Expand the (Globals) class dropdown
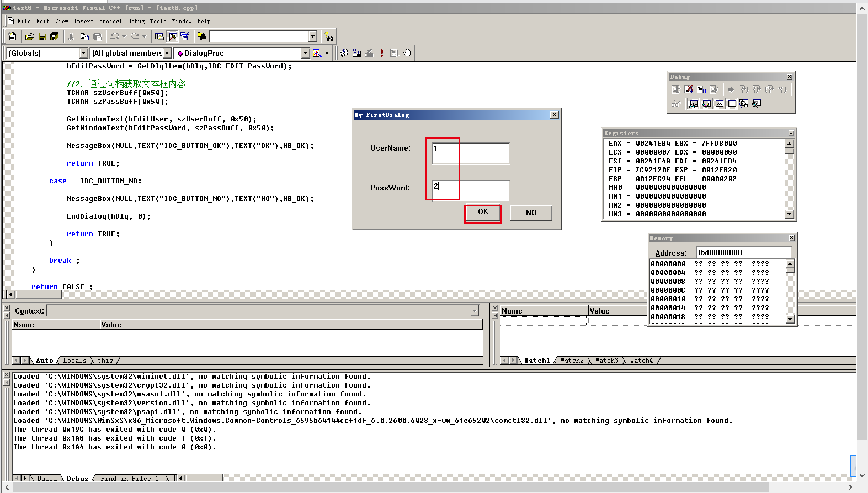This screenshot has height=493, width=868. tap(84, 53)
